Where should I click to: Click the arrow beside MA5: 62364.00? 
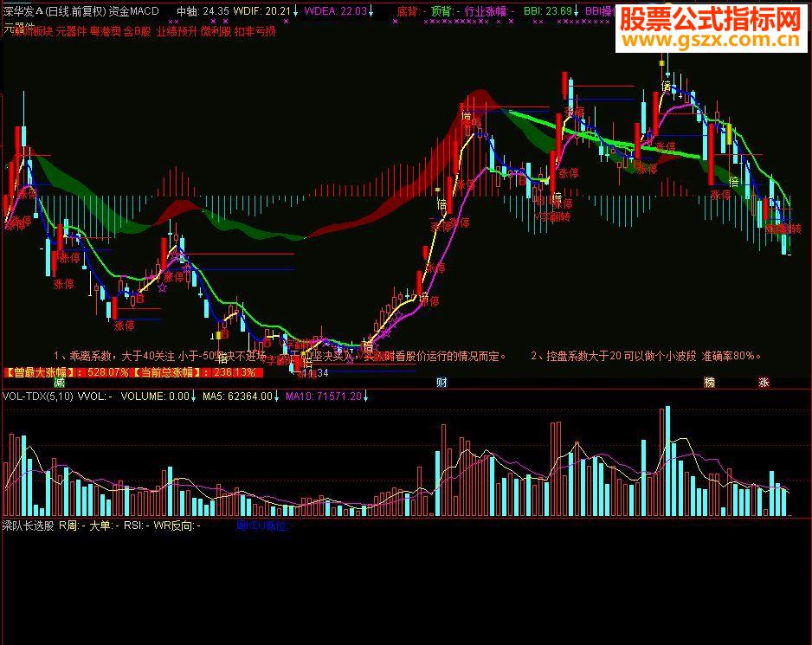[x=276, y=397]
